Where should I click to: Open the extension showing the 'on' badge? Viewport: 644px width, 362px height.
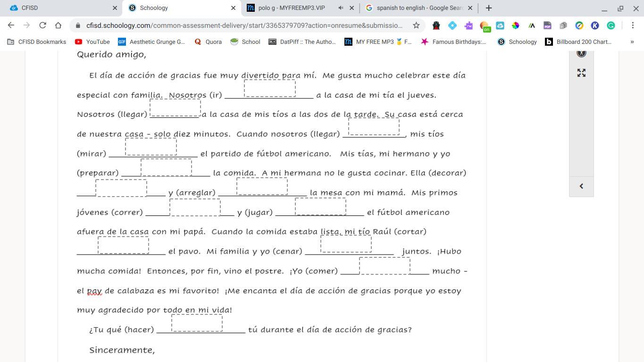(485, 26)
